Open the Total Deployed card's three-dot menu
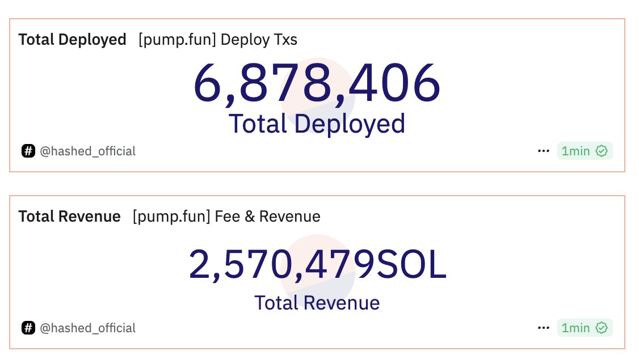This screenshot has height=364, width=639. [543, 151]
